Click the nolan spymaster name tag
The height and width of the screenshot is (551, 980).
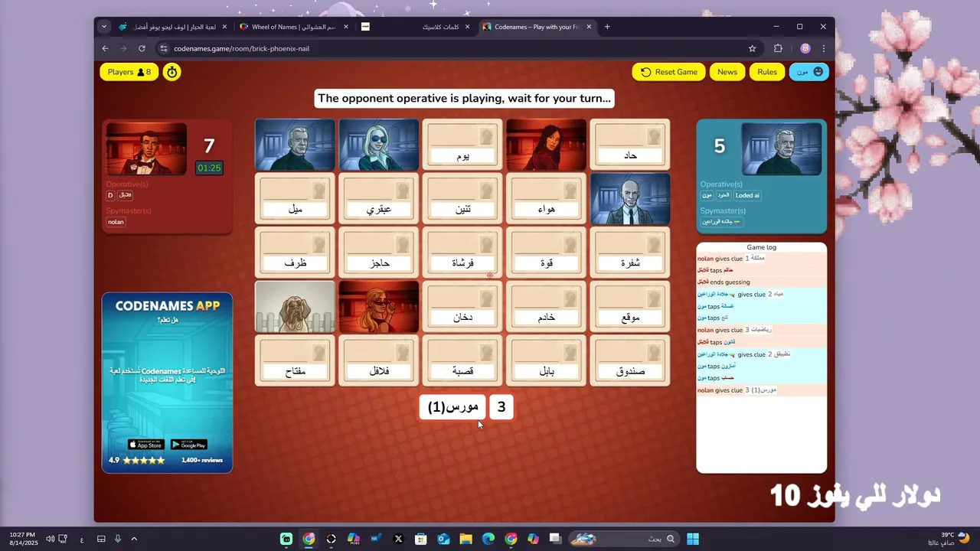[x=116, y=222]
